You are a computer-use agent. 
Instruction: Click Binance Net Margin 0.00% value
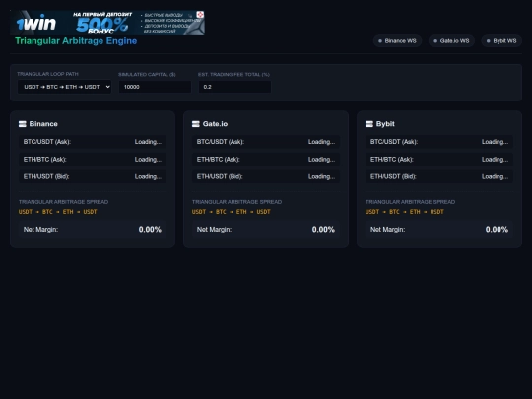click(150, 230)
